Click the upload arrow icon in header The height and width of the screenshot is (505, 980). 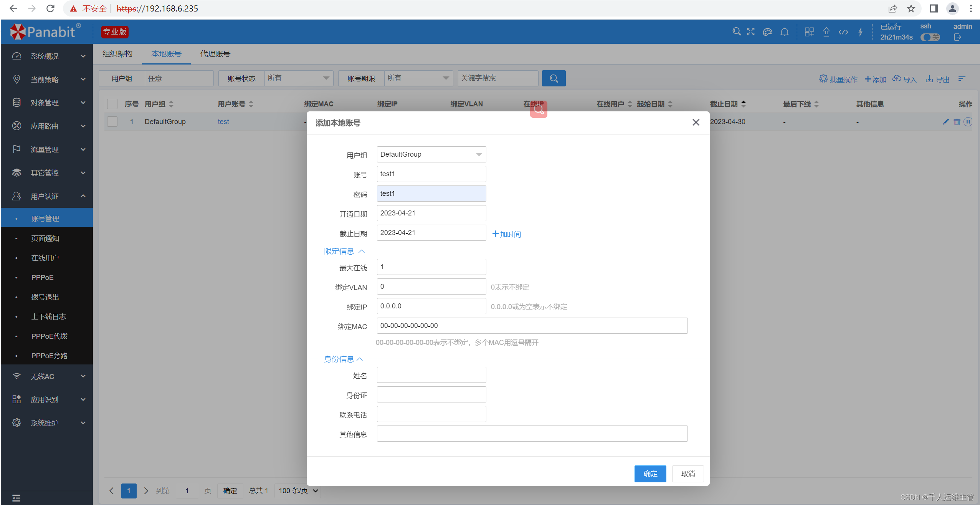(826, 32)
